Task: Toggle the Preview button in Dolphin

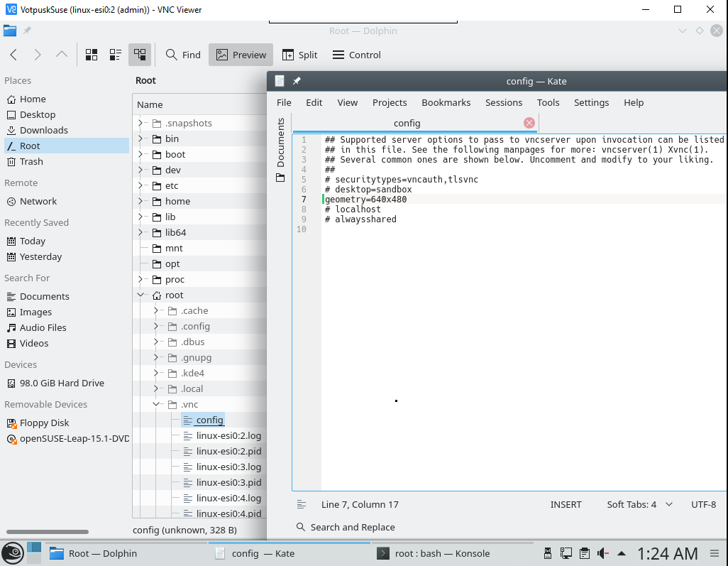Action: [241, 55]
